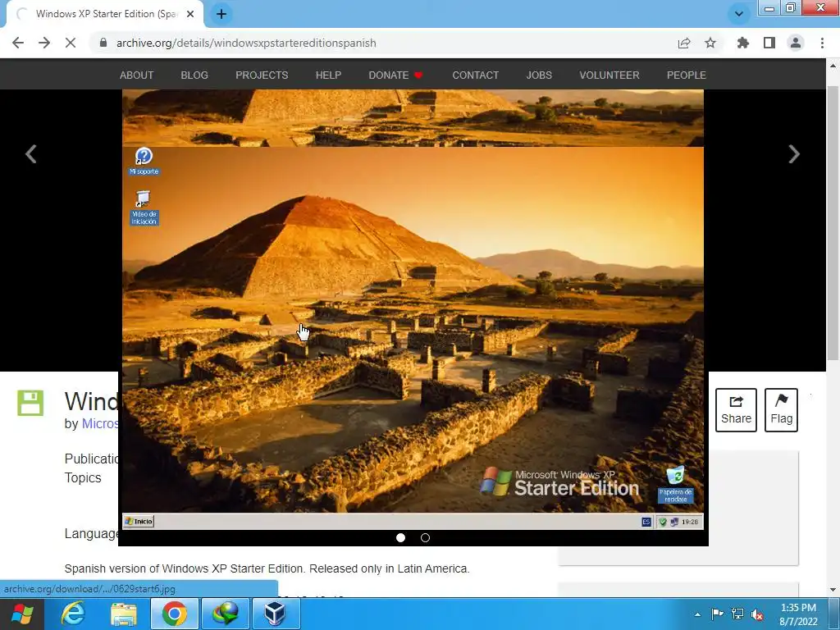Open Action Center flag tray icon
Viewport: 840px width, 630px height.
click(717, 614)
